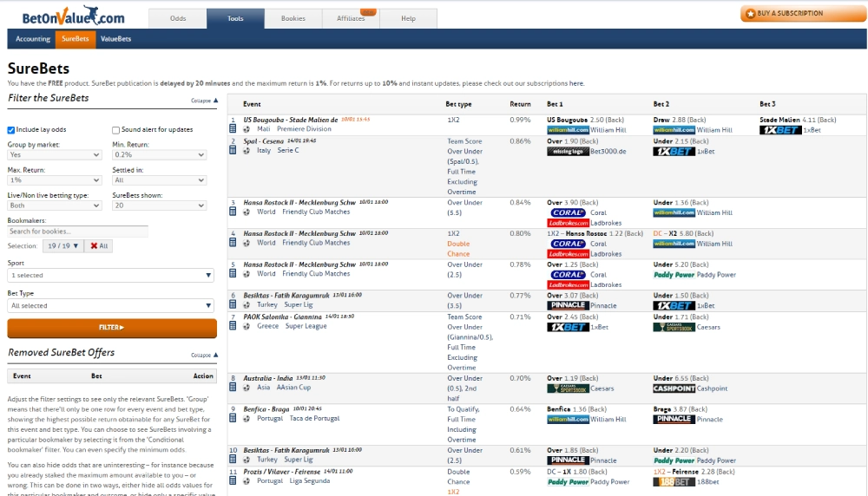The height and width of the screenshot is (496, 868).
Task: Click Friendly Club Matches link in row 3
Action: point(316,212)
